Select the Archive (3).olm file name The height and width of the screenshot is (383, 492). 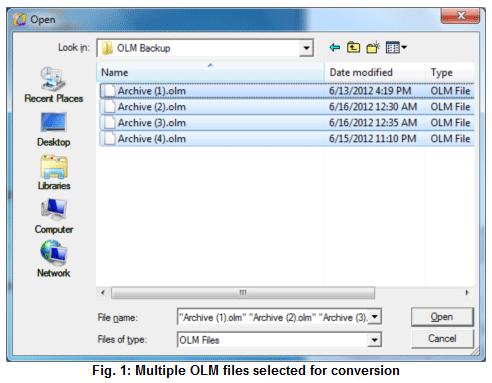click(152, 123)
